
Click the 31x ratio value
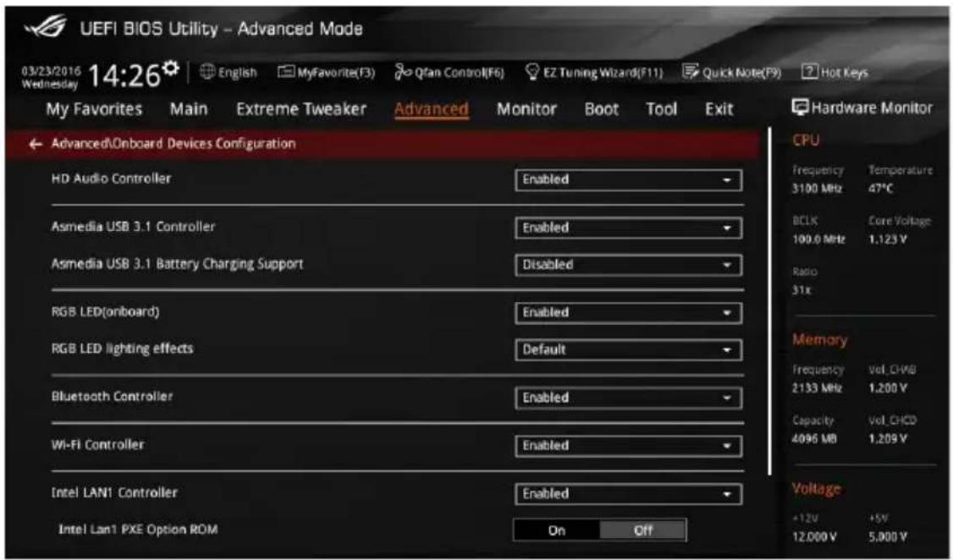click(801, 290)
